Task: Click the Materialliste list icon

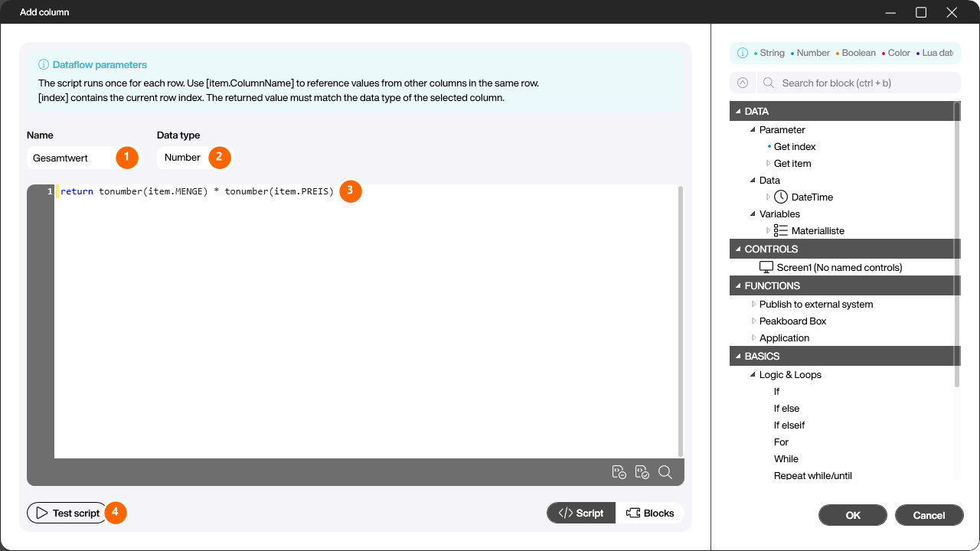Action: pyautogui.click(x=781, y=230)
